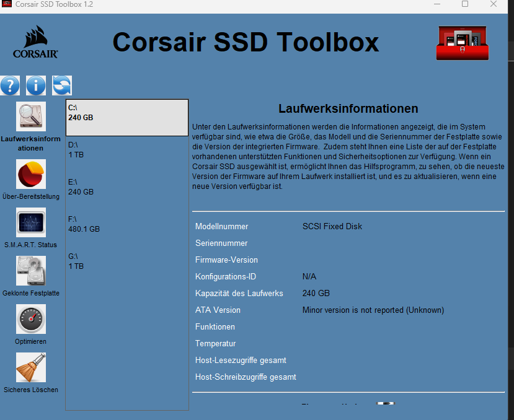Click the Modellnummer field label
Image resolution: width=514 pixels, height=420 pixels.
(221, 226)
